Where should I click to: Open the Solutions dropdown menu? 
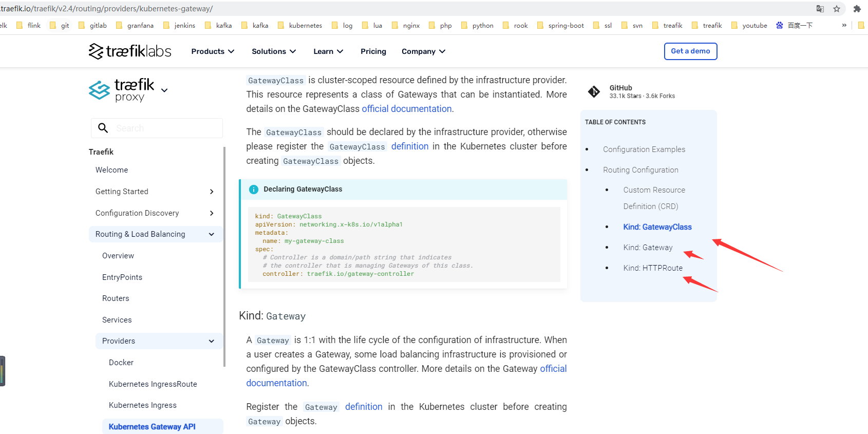point(274,51)
